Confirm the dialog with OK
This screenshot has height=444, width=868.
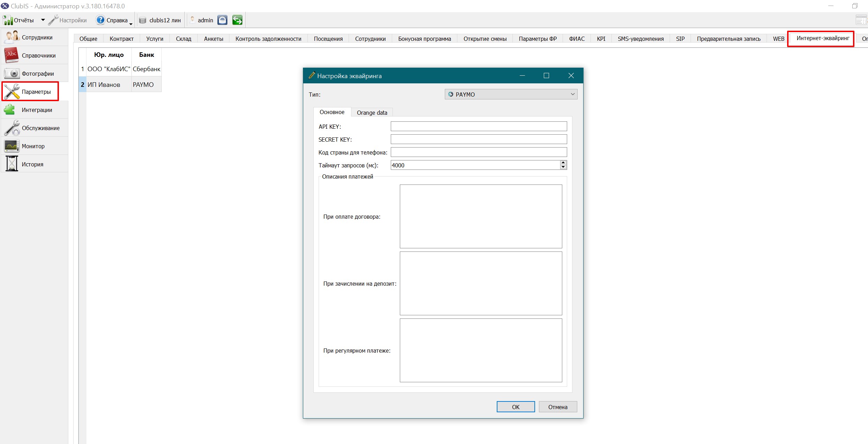pos(516,407)
